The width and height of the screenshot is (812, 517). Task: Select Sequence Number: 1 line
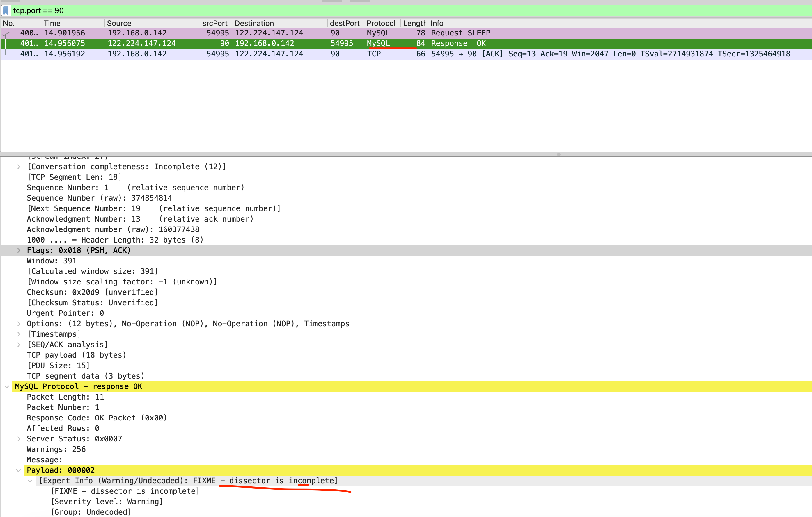[136, 188]
